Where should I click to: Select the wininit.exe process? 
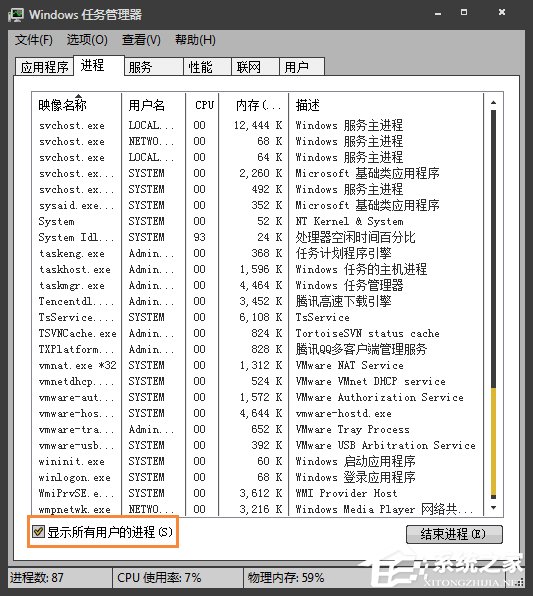[x=257, y=461]
